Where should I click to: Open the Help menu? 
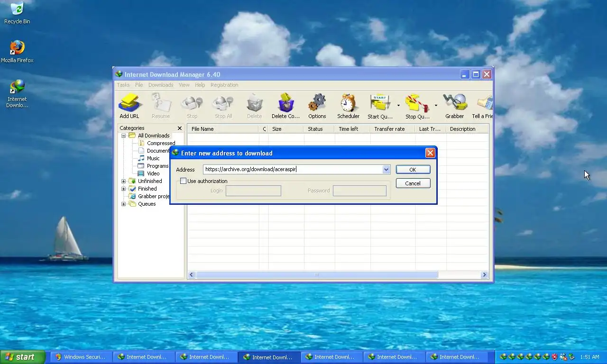(x=200, y=85)
